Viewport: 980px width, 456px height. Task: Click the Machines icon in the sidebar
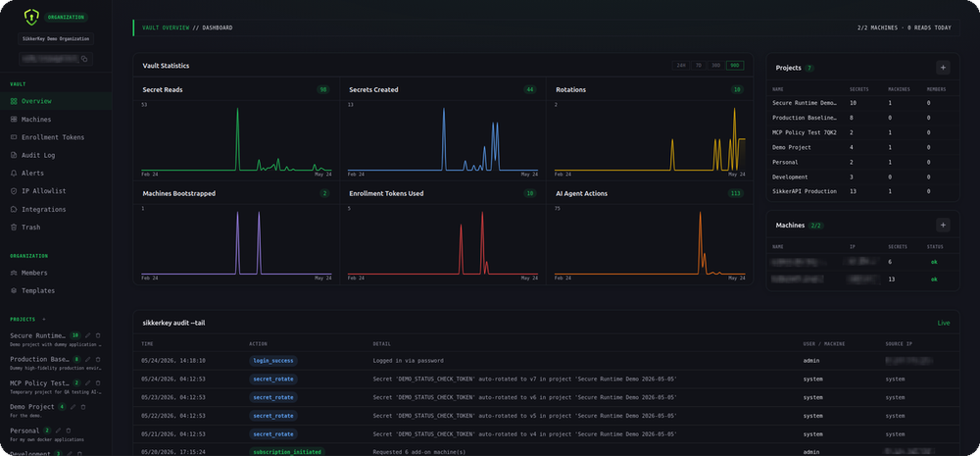pyautogui.click(x=14, y=120)
